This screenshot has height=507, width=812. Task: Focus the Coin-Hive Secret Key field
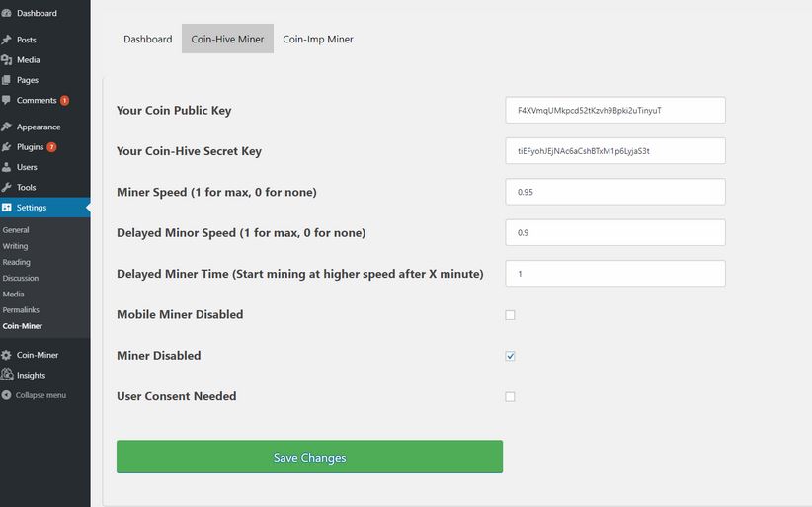(615, 150)
